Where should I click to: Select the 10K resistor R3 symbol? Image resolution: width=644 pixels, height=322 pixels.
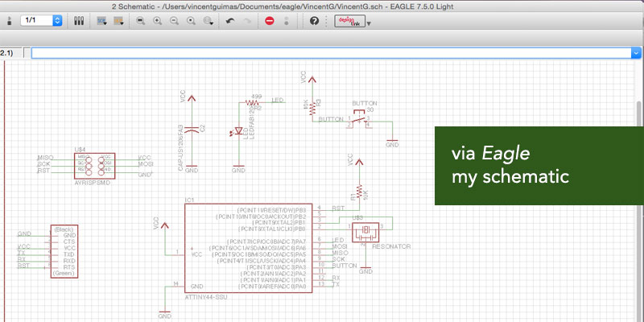(x=312, y=108)
